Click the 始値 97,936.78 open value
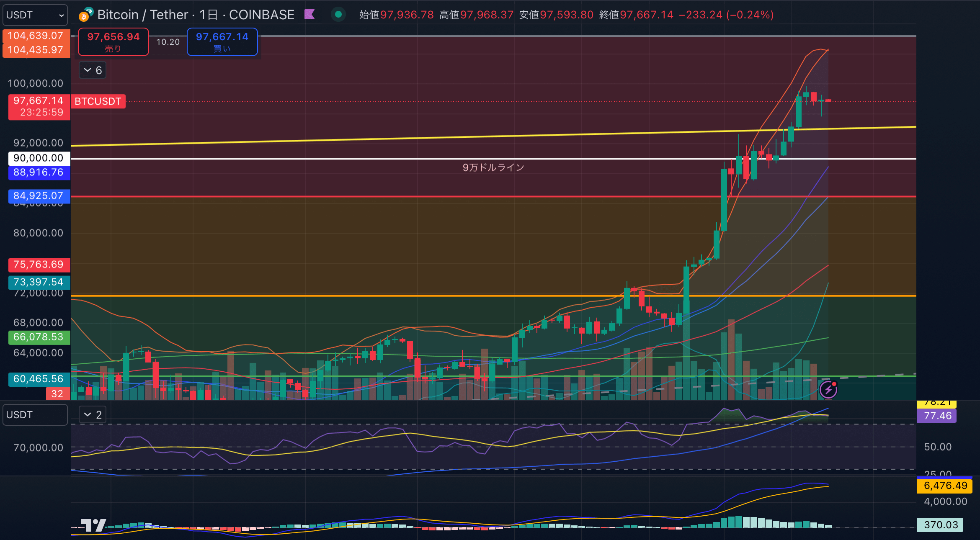The image size is (980, 540). (396, 15)
